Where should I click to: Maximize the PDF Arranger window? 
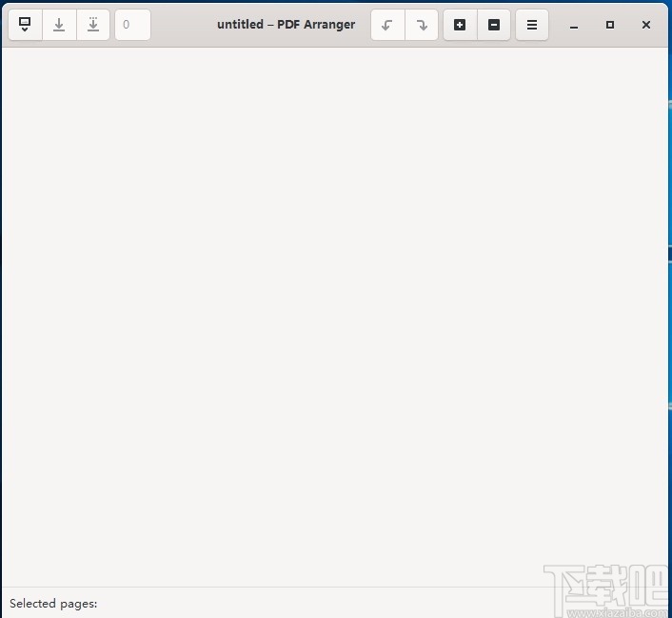pyautogui.click(x=610, y=25)
